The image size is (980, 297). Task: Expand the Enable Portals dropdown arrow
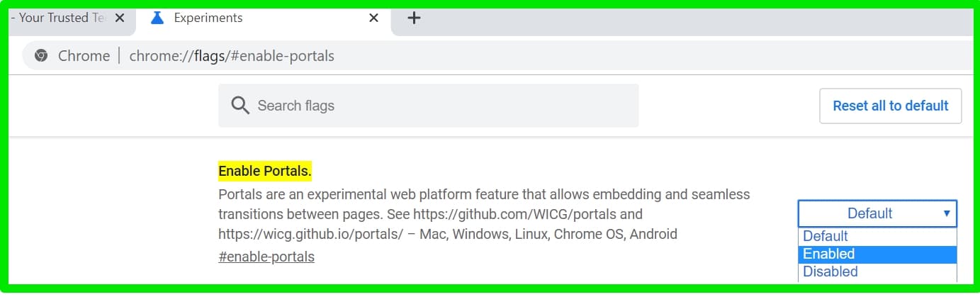[x=946, y=213]
